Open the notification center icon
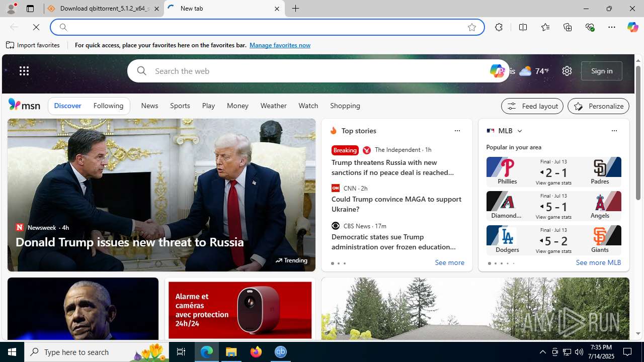 point(628,352)
